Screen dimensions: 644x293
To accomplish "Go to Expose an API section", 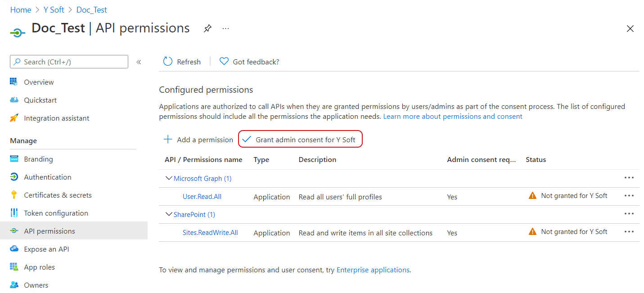I will click(46, 249).
